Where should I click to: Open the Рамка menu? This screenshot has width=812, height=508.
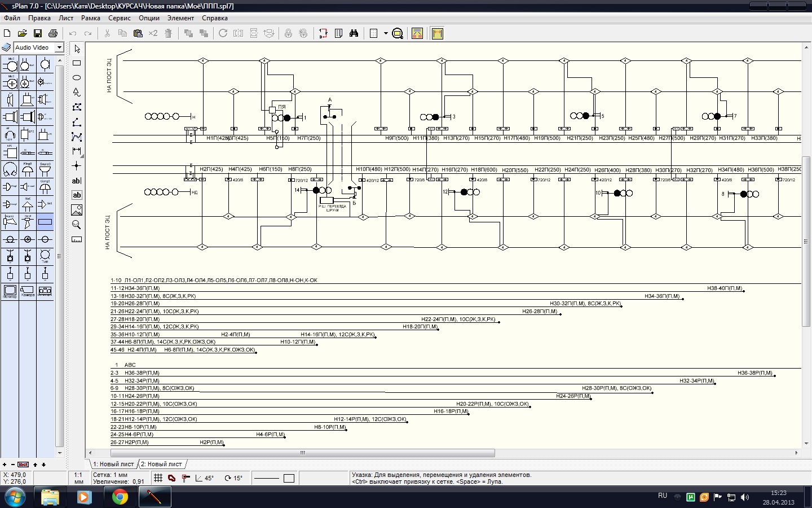[91, 18]
